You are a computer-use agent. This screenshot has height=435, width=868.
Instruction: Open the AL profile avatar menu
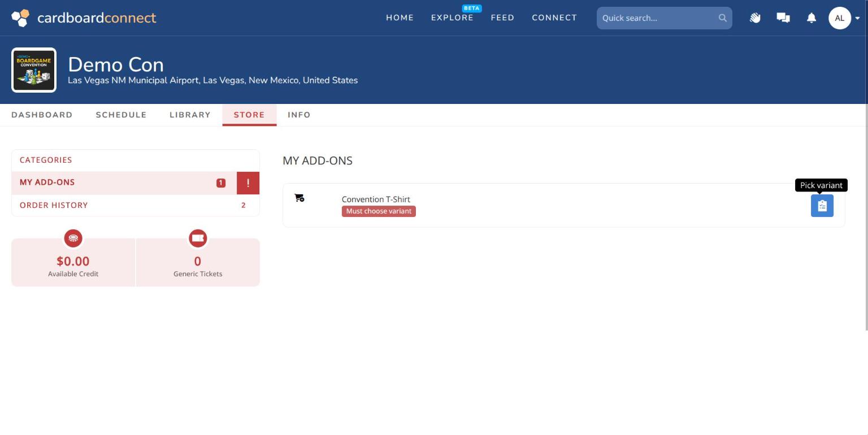tap(840, 18)
